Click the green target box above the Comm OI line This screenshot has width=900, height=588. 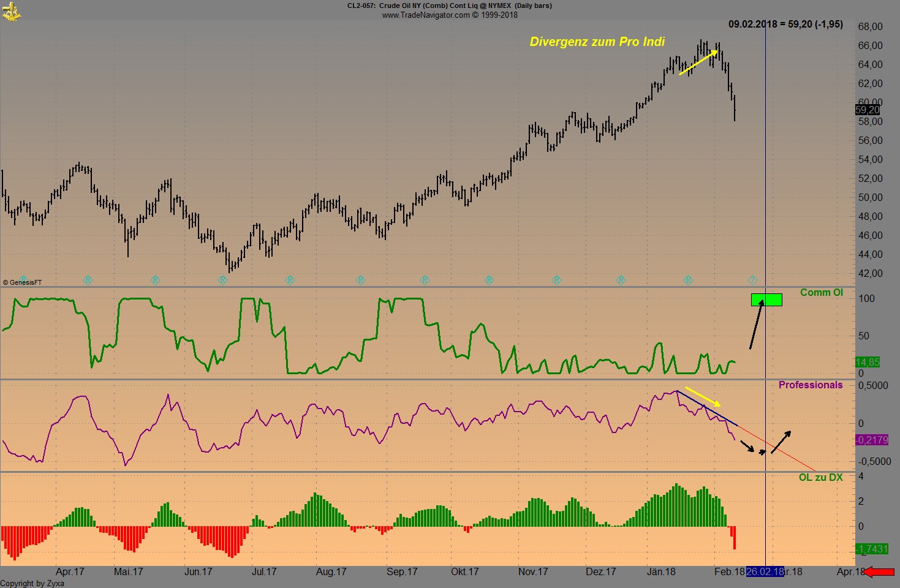766,300
